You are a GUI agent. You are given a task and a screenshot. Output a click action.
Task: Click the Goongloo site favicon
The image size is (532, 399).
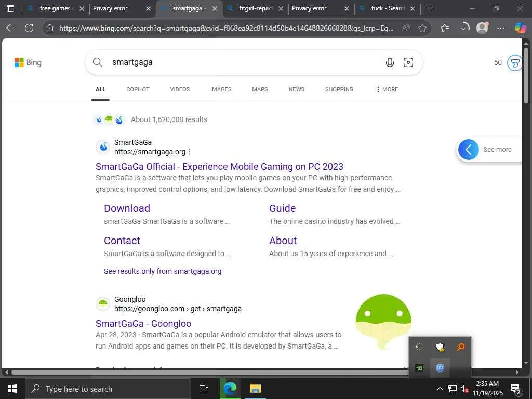(103, 303)
